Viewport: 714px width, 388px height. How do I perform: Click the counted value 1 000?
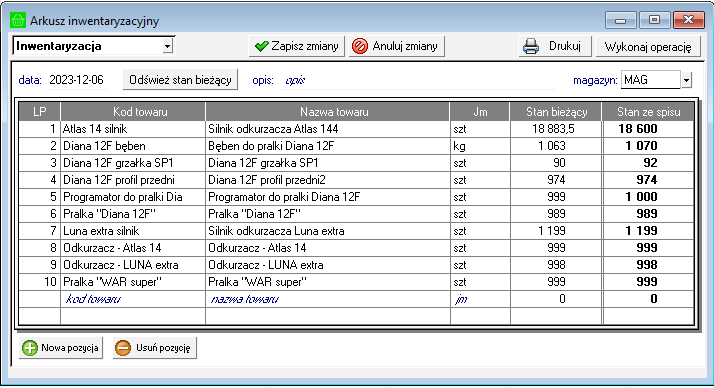(641, 197)
